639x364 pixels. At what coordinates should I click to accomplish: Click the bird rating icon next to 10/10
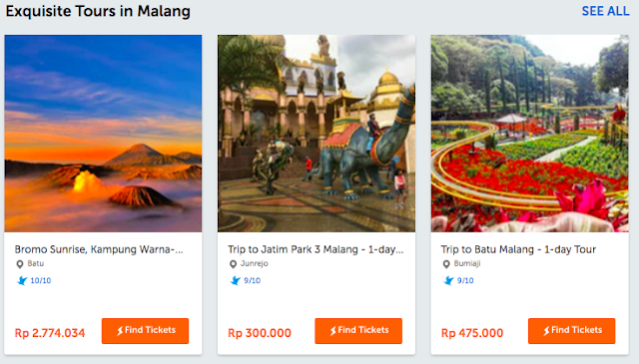tap(22, 280)
